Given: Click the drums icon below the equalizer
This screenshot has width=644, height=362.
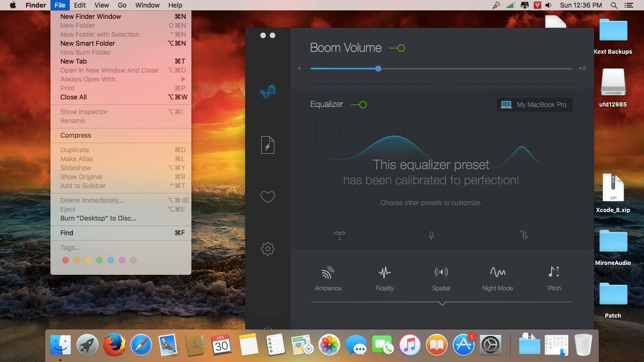Looking at the screenshot, I should pos(339,235).
